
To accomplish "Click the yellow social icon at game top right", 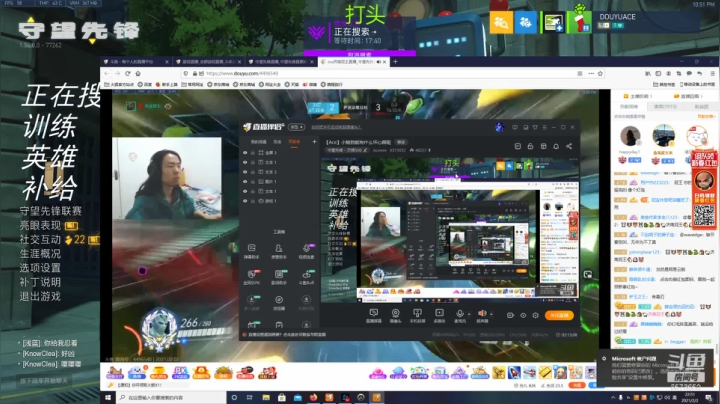I will coord(501,22).
